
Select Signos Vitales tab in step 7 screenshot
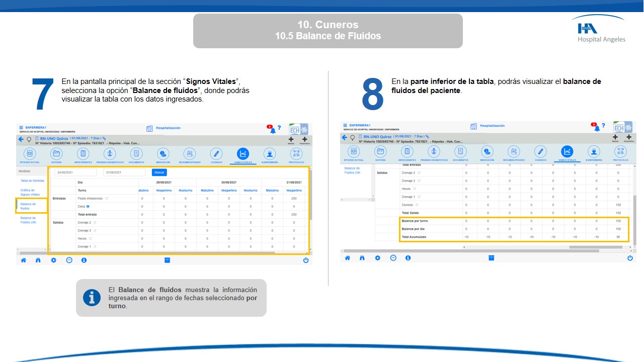click(243, 154)
